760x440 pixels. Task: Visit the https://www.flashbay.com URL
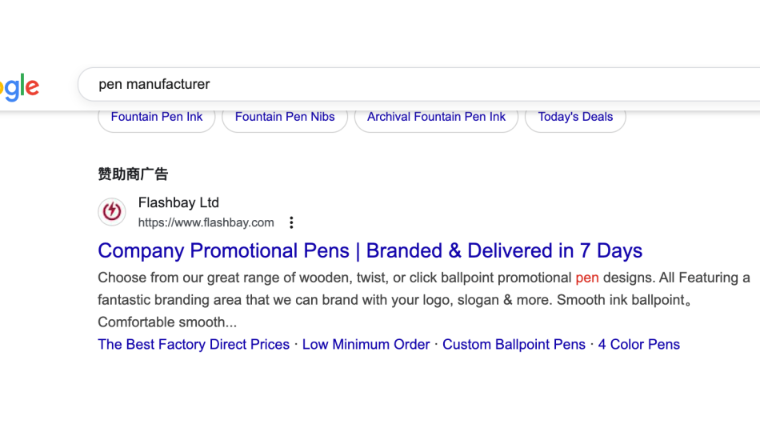[206, 223]
